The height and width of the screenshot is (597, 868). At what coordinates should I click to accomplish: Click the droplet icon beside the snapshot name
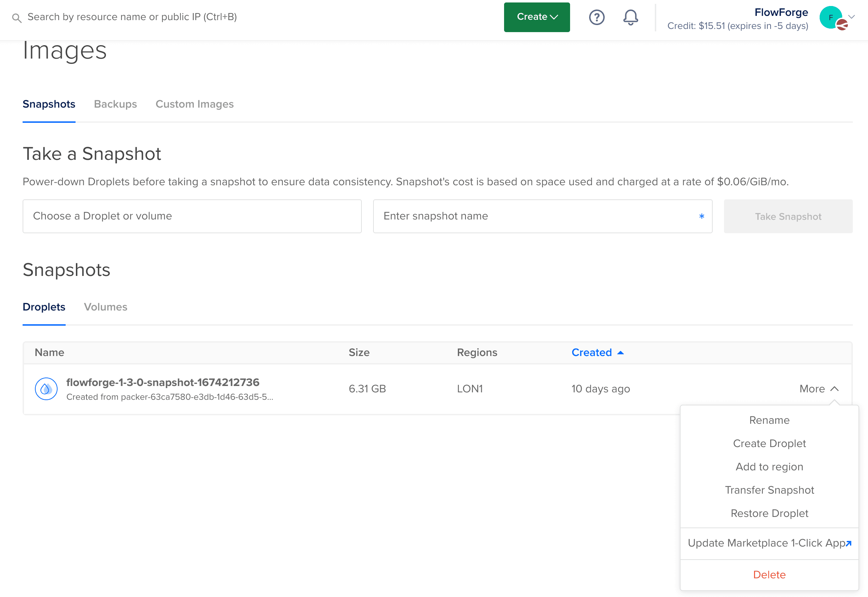click(46, 388)
